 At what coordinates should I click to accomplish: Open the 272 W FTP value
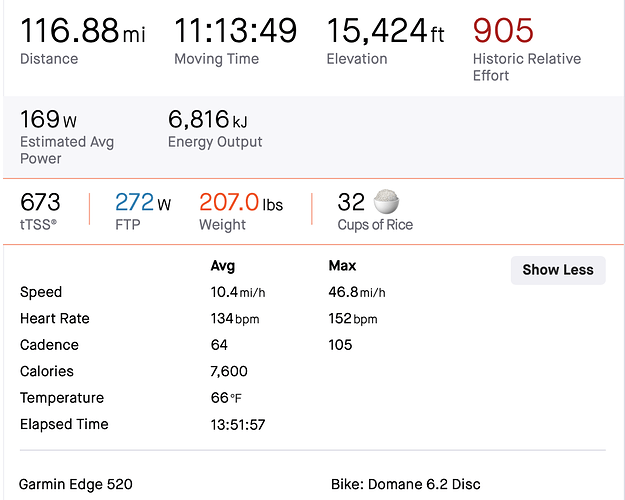(x=143, y=202)
